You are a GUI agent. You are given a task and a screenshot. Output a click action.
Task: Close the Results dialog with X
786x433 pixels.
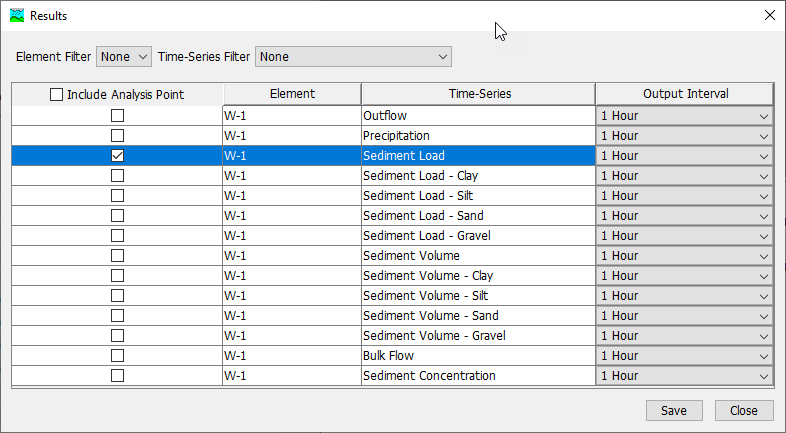point(769,16)
